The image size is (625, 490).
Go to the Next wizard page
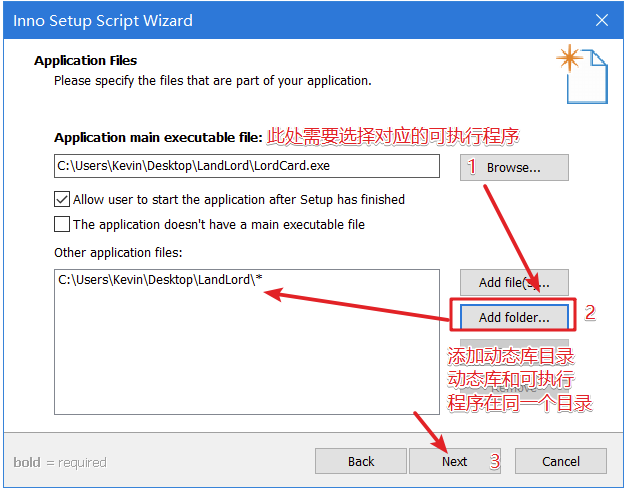pos(454,461)
